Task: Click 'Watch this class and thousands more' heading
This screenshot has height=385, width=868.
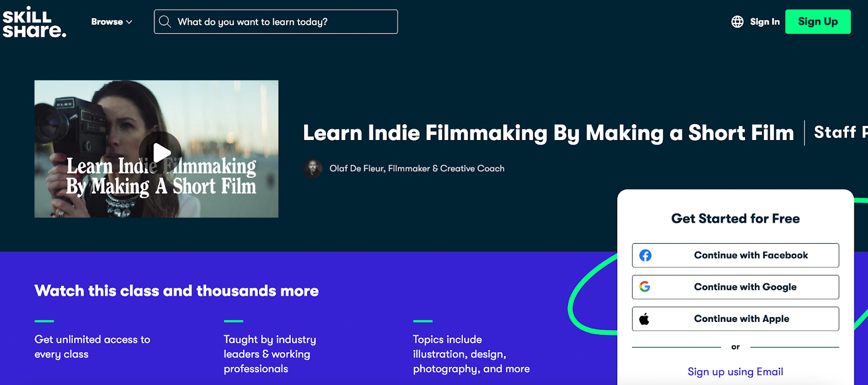Action: (x=177, y=291)
